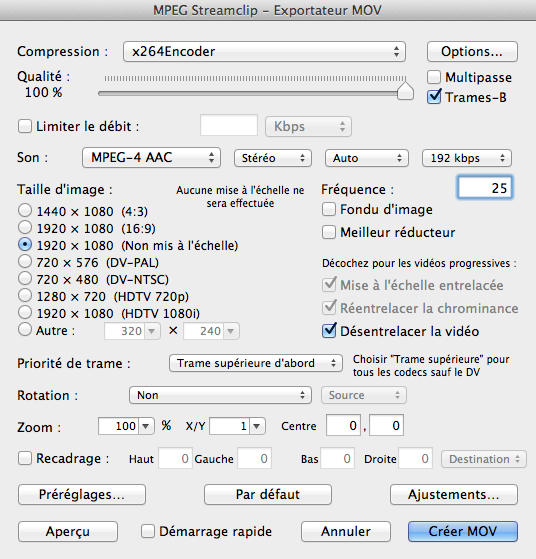
Task: Click the Haut crop value field
Action: [x=175, y=458]
